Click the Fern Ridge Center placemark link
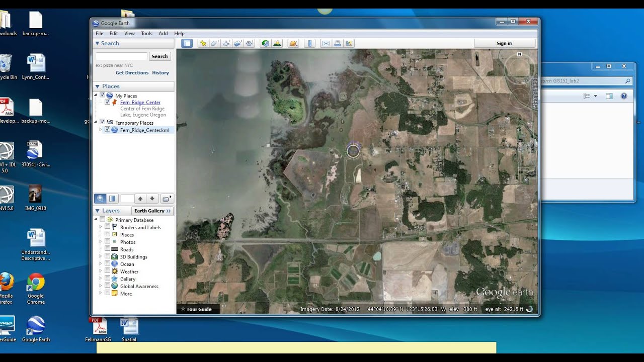Image resolution: width=644 pixels, height=362 pixels. click(x=140, y=103)
